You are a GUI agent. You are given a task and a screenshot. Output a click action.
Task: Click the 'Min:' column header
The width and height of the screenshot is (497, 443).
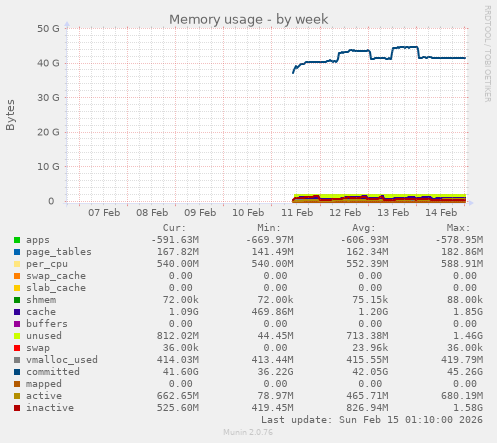(269, 228)
